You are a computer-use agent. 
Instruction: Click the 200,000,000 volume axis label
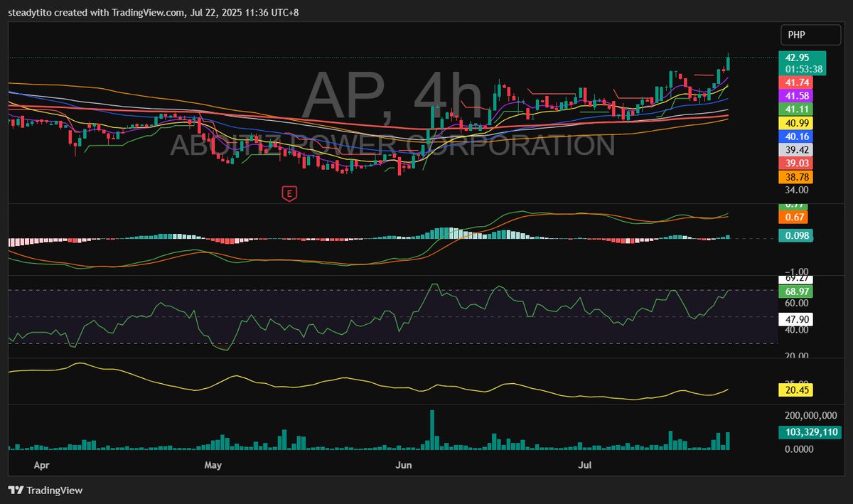pos(811,414)
